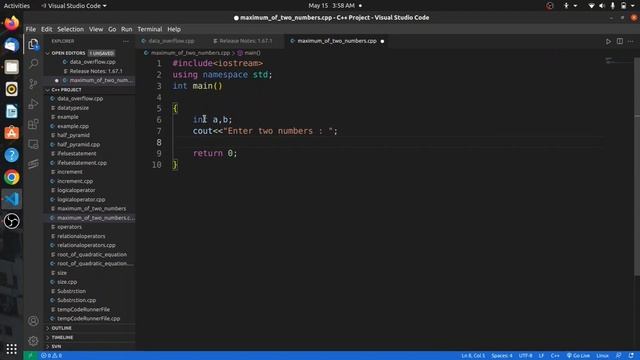Open the Remote Explorer view icon
This screenshot has height=360, width=640.
(x=33, y=144)
